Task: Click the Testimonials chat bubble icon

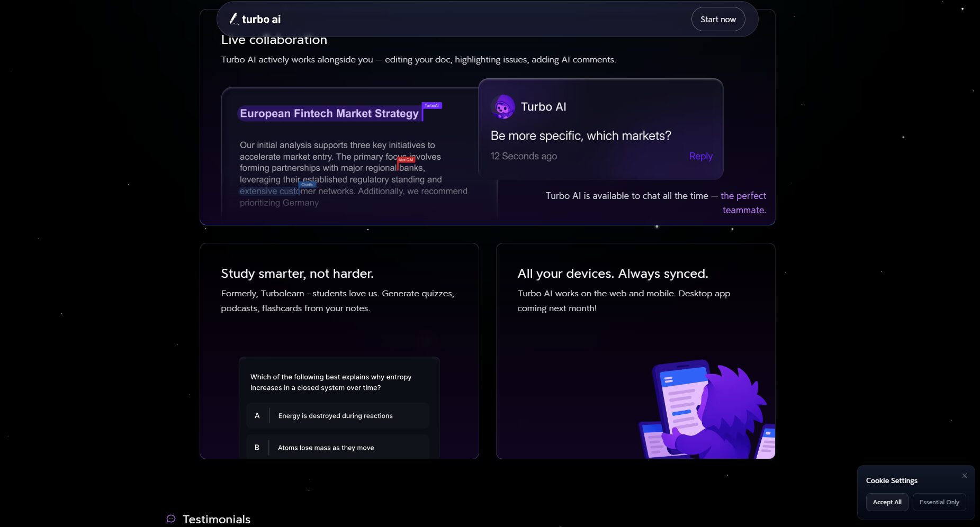Action: click(171, 519)
